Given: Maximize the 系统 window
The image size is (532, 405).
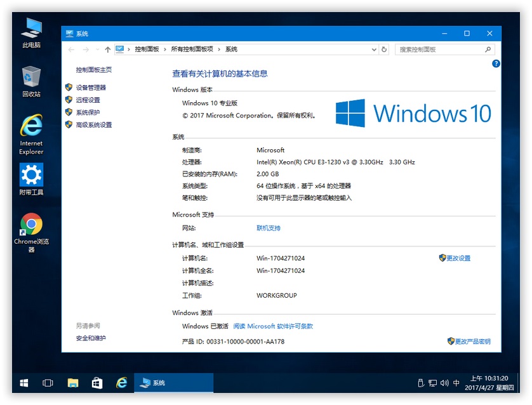Looking at the screenshot, I should click(467, 33).
